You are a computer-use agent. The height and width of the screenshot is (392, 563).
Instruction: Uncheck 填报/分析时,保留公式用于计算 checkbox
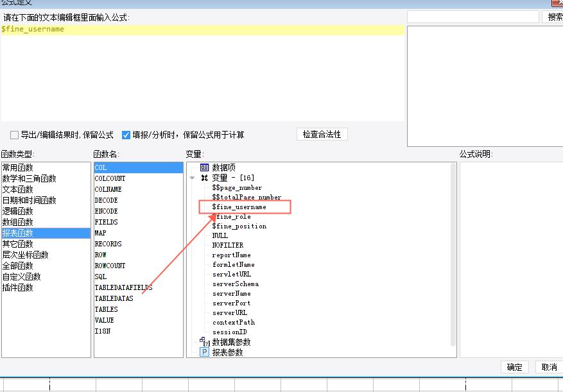pos(126,135)
